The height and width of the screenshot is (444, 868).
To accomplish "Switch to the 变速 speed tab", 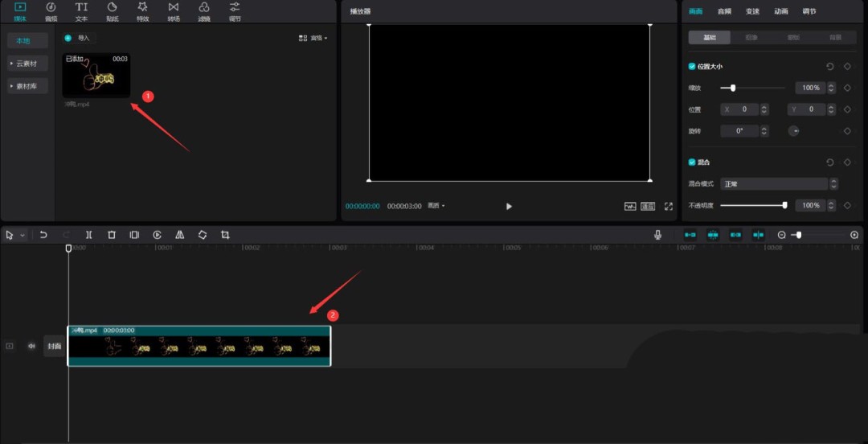I will click(x=752, y=11).
